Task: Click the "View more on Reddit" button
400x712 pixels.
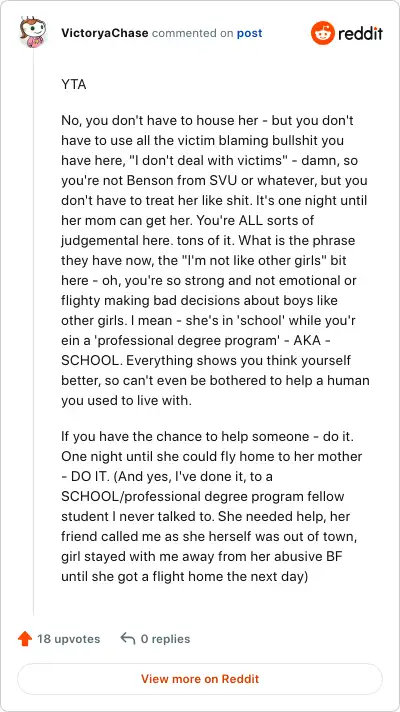Action: [x=200, y=679]
